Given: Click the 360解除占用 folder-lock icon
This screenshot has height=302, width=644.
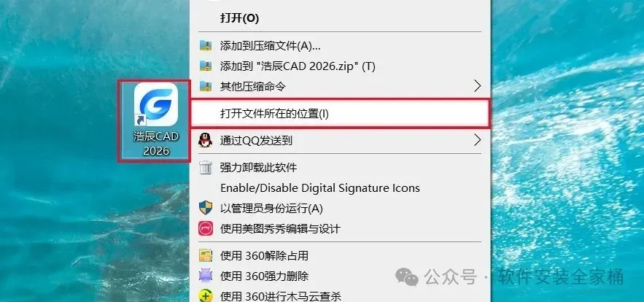Looking at the screenshot, I should (206, 255).
